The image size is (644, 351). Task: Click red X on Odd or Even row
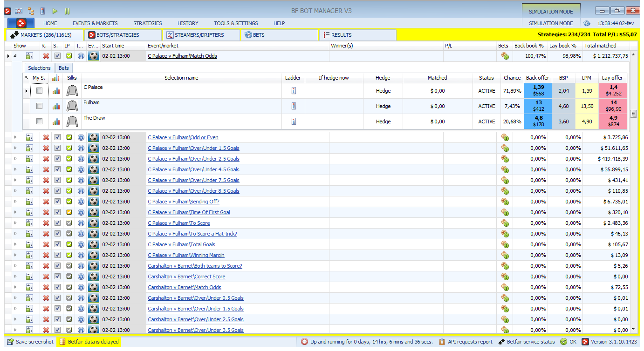(46, 137)
